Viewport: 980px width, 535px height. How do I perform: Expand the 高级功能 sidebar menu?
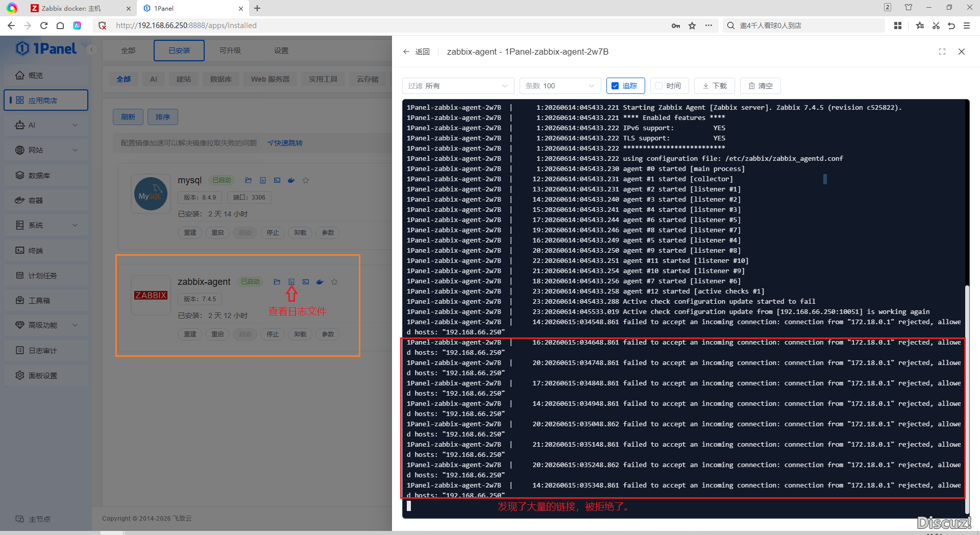(x=46, y=325)
